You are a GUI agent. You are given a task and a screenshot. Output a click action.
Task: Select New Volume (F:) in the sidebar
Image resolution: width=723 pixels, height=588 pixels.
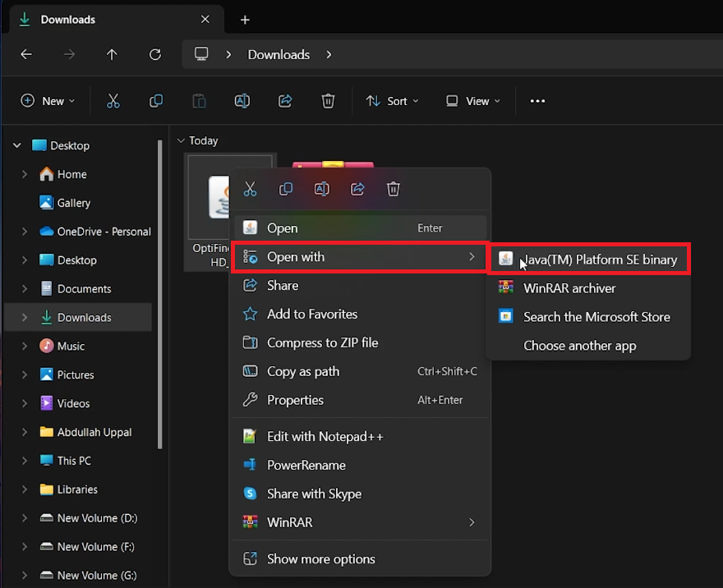(x=95, y=546)
